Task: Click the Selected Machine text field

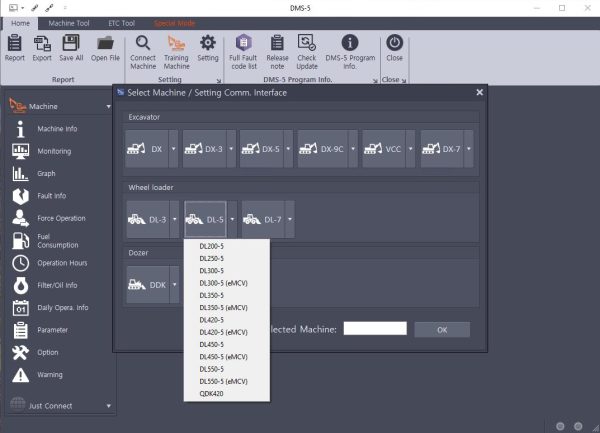Action: (375, 329)
